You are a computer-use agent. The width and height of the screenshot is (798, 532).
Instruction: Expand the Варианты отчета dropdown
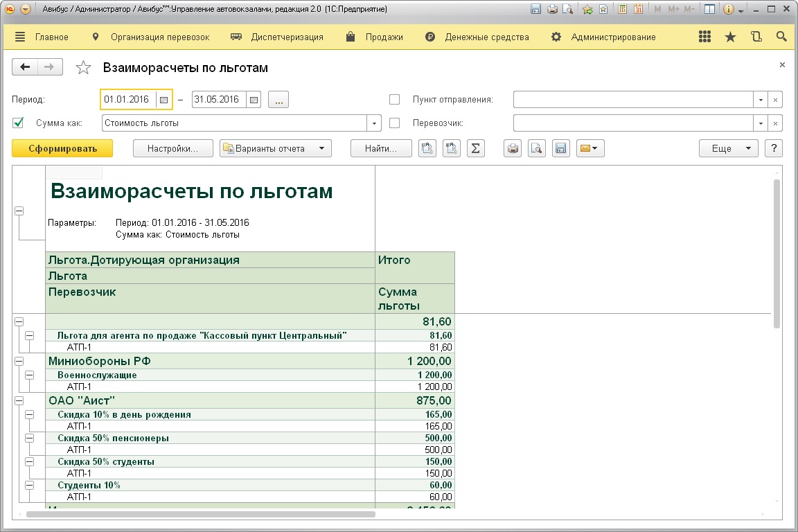point(276,148)
